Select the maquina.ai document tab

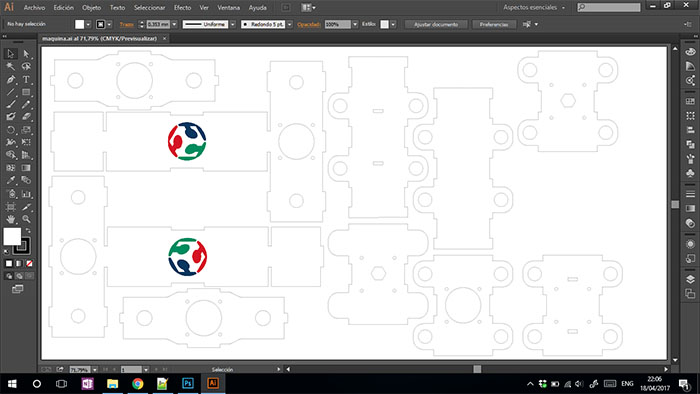click(x=99, y=39)
